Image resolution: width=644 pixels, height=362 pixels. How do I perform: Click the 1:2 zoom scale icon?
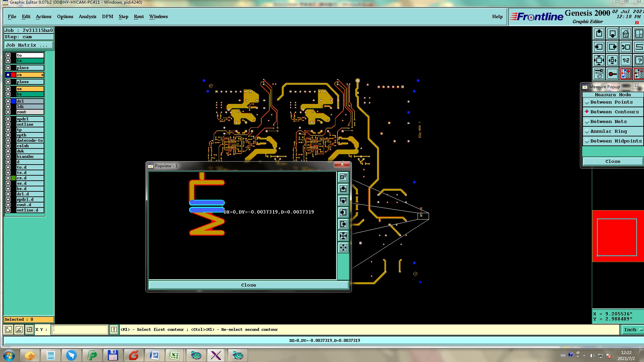(x=626, y=61)
